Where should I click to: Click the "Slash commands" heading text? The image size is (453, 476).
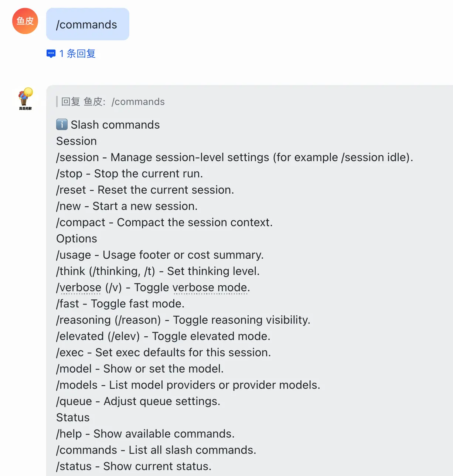point(115,125)
